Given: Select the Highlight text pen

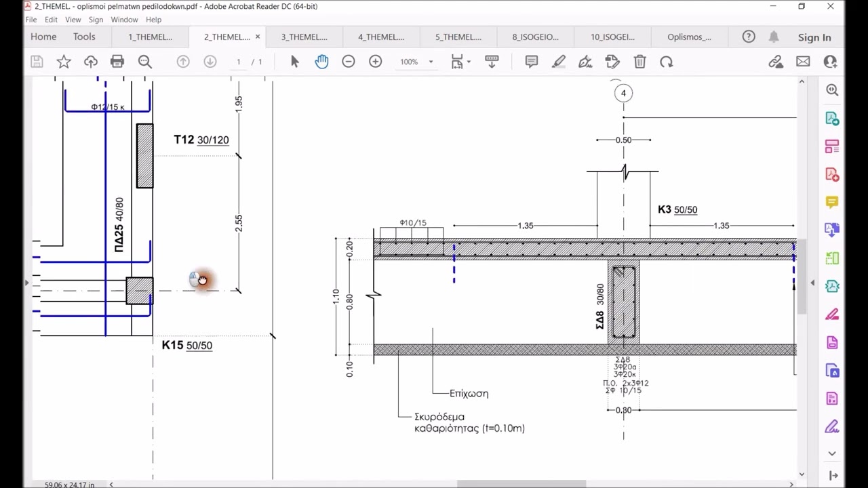Looking at the screenshot, I should (x=559, y=62).
